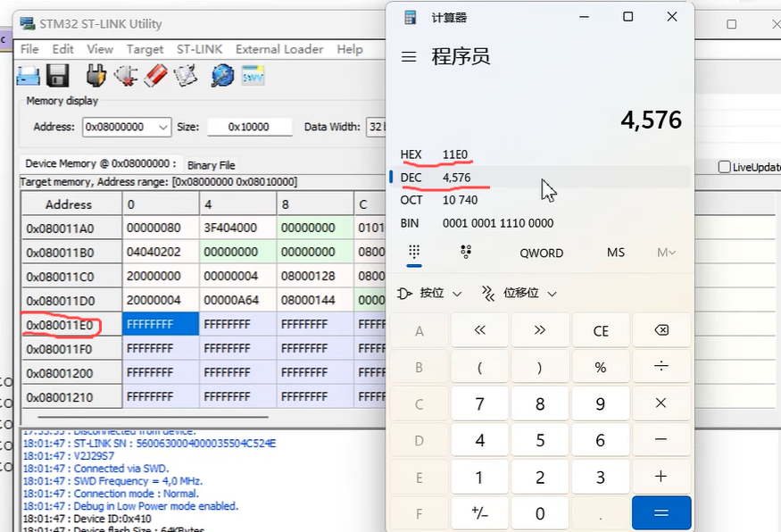Click Connect to target plug icon

pyautogui.click(x=96, y=76)
